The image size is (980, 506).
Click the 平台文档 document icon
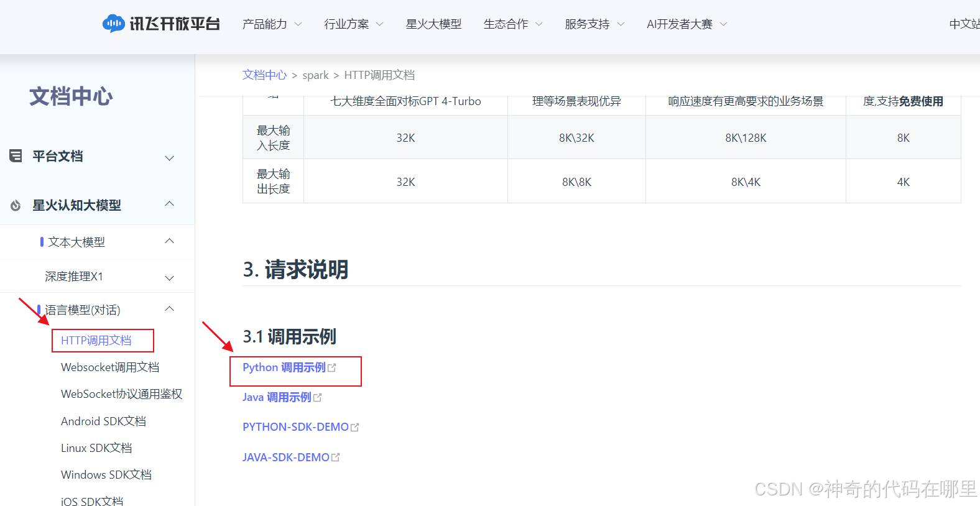[x=16, y=156]
